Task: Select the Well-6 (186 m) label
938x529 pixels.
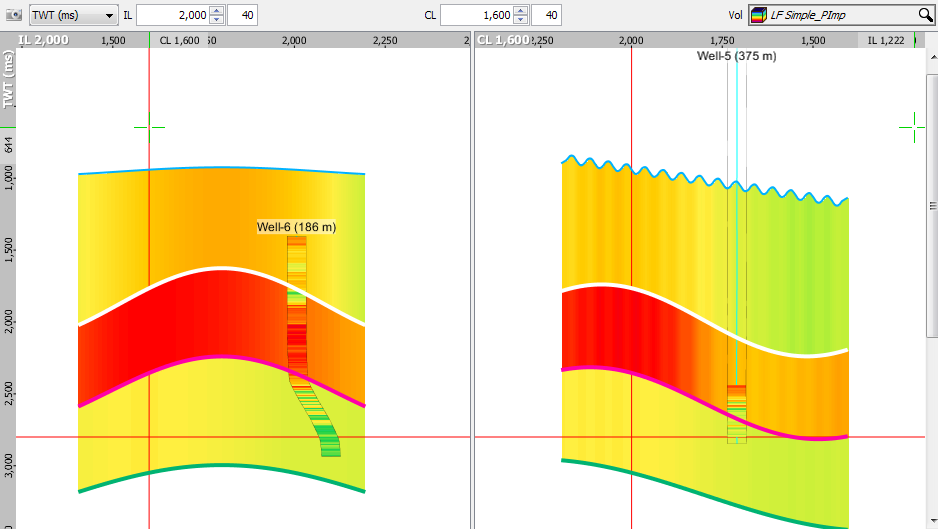Action: [x=297, y=227]
